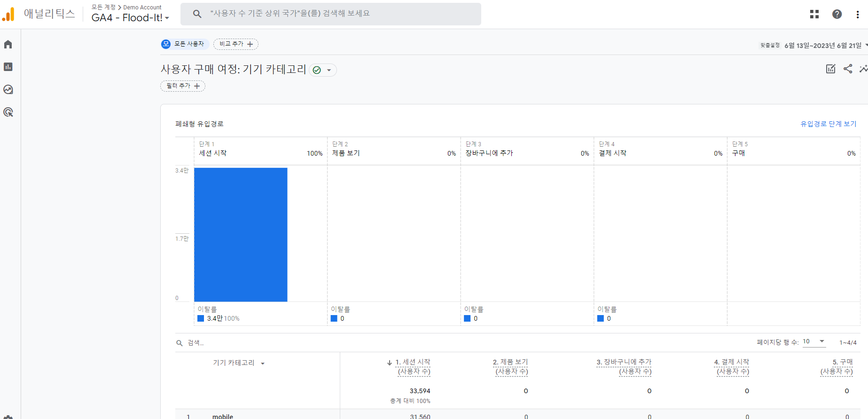Open the 기기 카테고리 dimension dropdown

pyautogui.click(x=239, y=363)
